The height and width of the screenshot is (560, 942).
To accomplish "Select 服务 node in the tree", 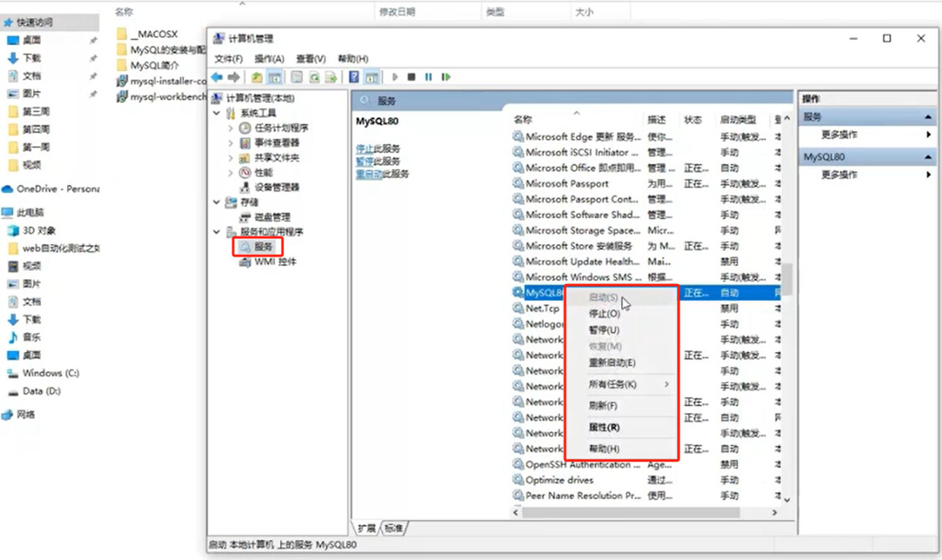I will 263,247.
